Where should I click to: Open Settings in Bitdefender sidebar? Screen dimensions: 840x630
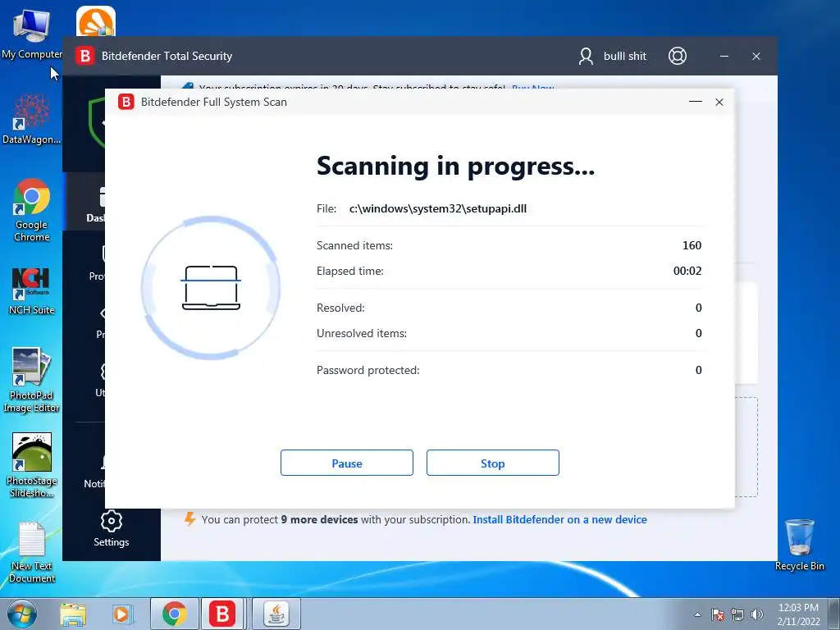112,529
